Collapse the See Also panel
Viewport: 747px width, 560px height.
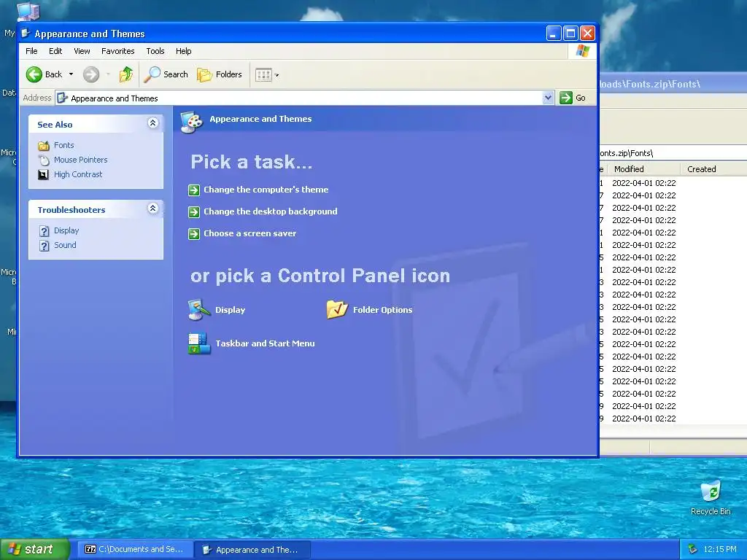153,122
